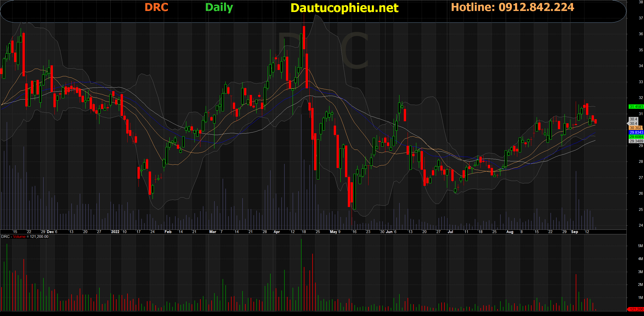The height and width of the screenshot is (316, 644).
Task: Open the Dautucophieu.net link
Action: point(344,8)
